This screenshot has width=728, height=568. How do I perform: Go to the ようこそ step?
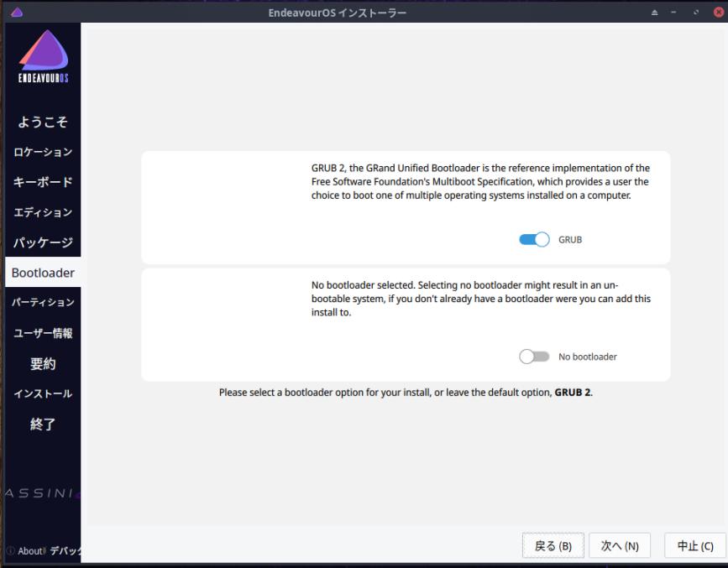43,122
